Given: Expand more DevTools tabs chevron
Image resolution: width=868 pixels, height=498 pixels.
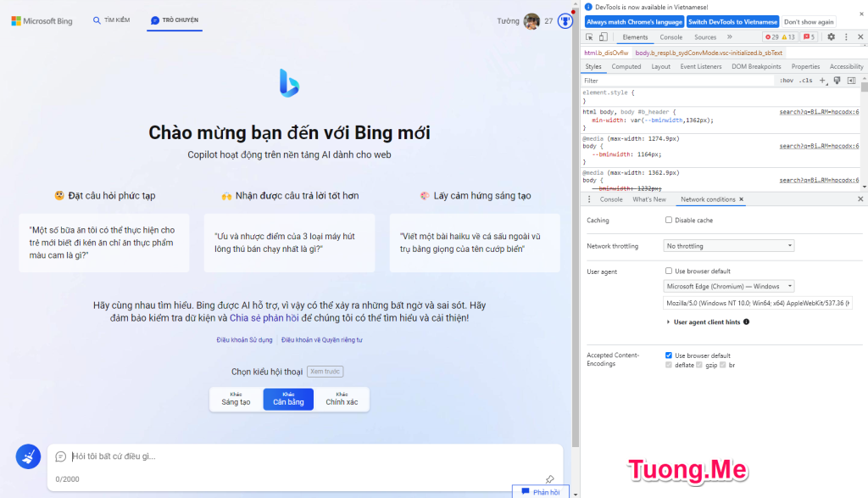Looking at the screenshot, I should (730, 37).
